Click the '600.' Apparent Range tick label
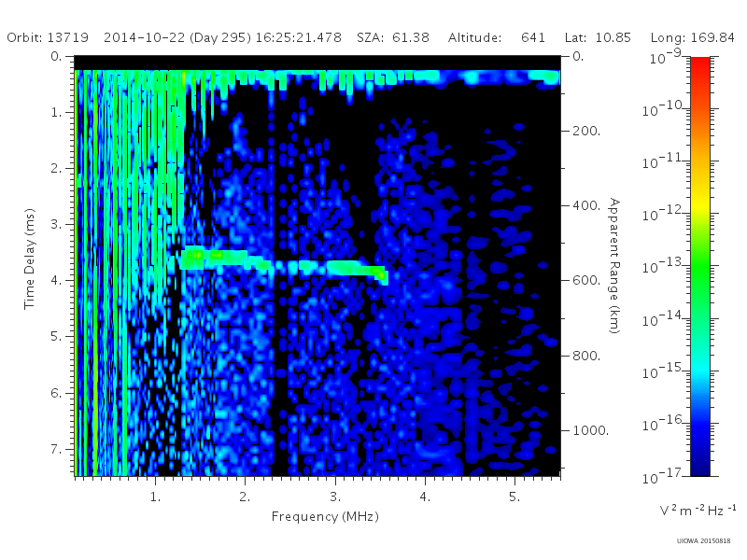The width and height of the screenshot is (747, 560). [586, 281]
